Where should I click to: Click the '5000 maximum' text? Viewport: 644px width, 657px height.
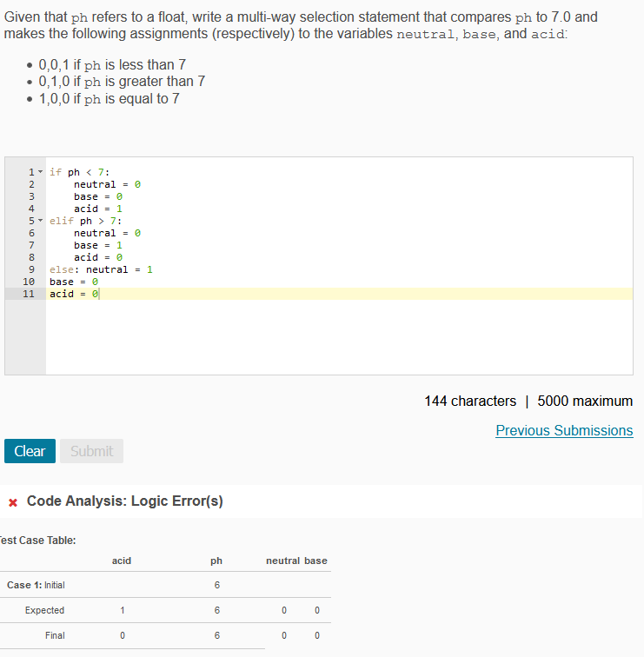tap(585, 401)
